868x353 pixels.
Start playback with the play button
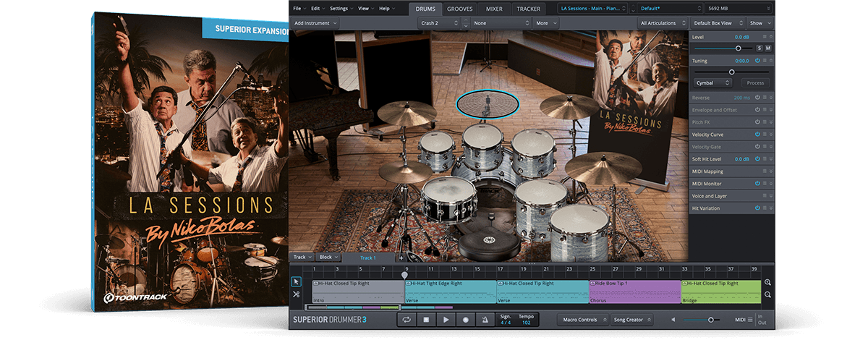[x=446, y=320]
